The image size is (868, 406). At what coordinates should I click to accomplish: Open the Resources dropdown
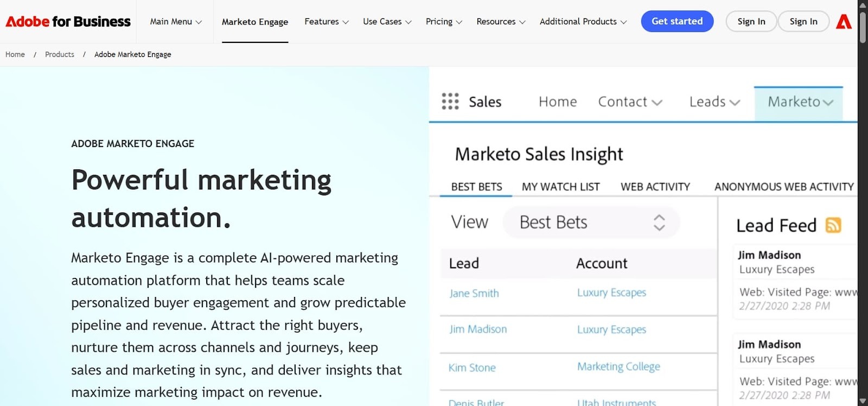tap(500, 21)
